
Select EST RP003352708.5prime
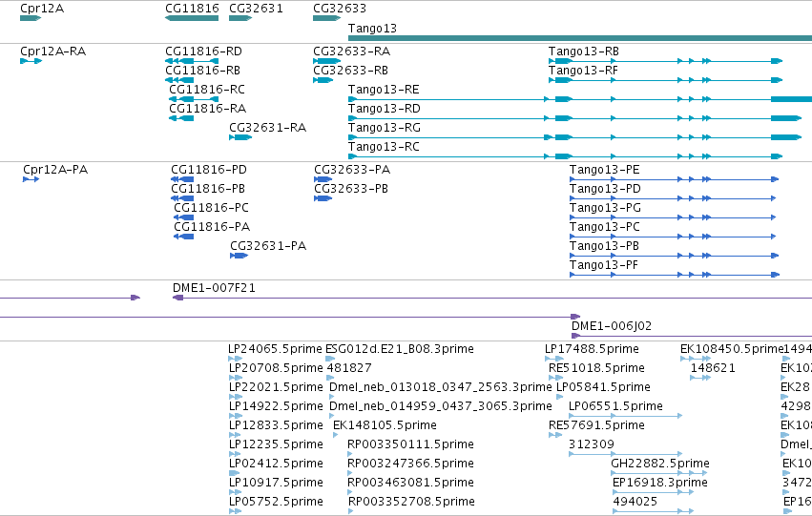[x=411, y=503]
